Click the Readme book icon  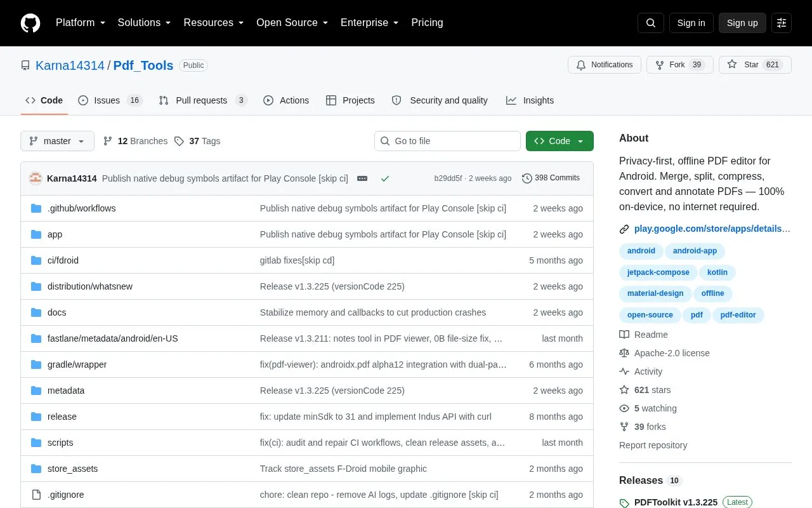(624, 335)
